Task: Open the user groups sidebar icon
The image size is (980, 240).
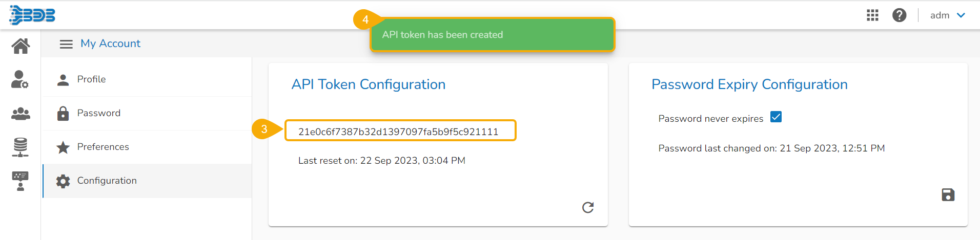Action: click(x=21, y=114)
